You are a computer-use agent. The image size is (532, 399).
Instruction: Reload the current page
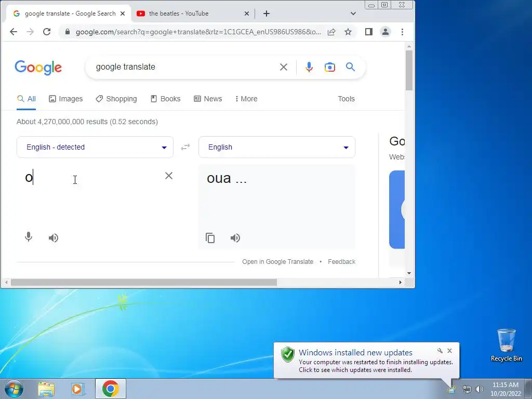click(47, 32)
